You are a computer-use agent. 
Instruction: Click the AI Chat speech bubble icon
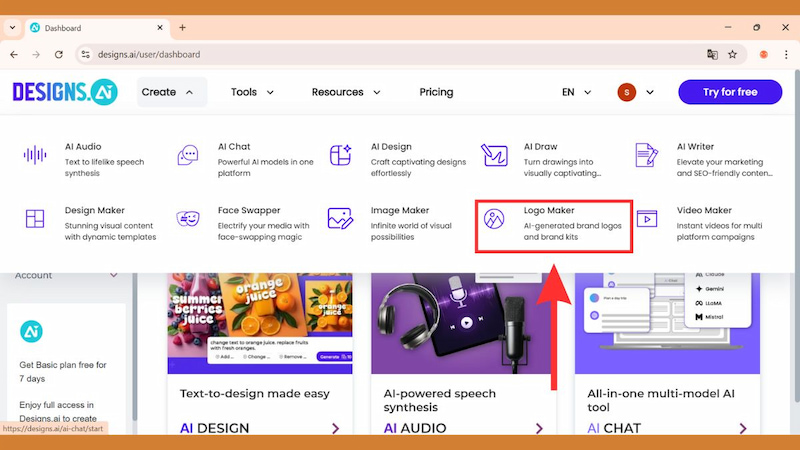[x=188, y=155]
